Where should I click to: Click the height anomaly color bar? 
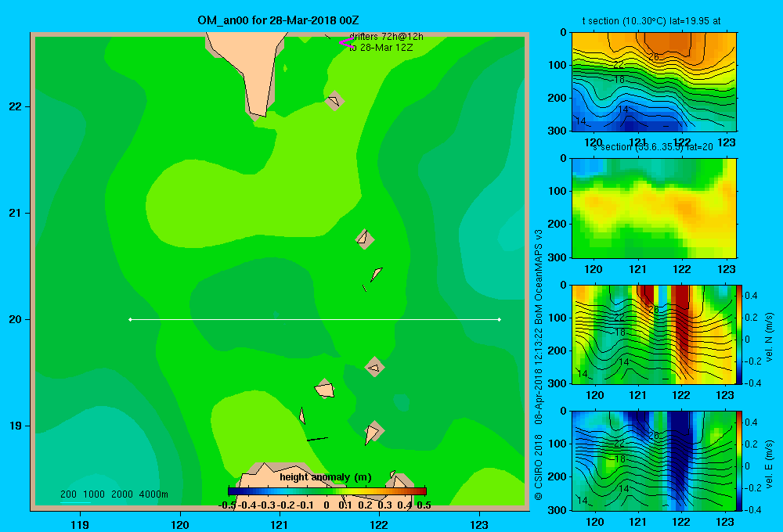click(327, 491)
